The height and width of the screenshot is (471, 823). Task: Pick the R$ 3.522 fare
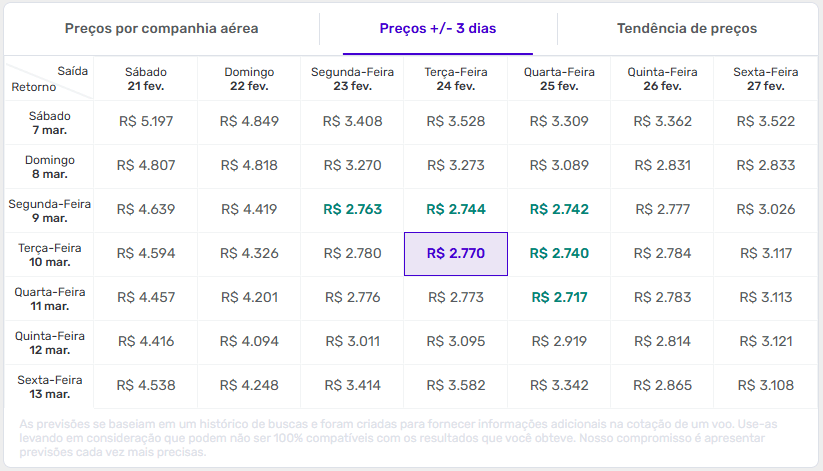point(765,122)
